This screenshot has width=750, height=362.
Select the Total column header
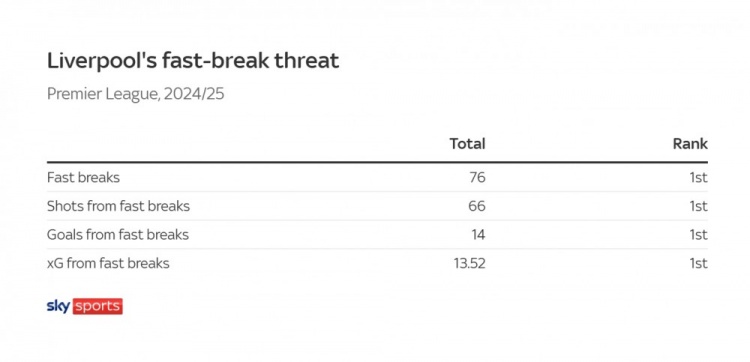coord(467,143)
